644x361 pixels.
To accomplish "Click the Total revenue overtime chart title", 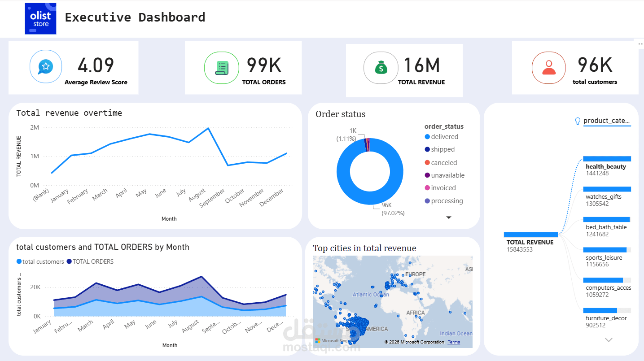I will (69, 113).
